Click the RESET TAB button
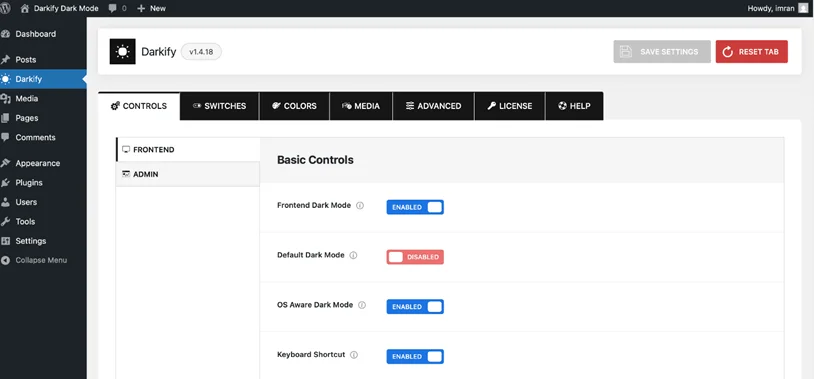The width and height of the screenshot is (814, 379). 752,52
